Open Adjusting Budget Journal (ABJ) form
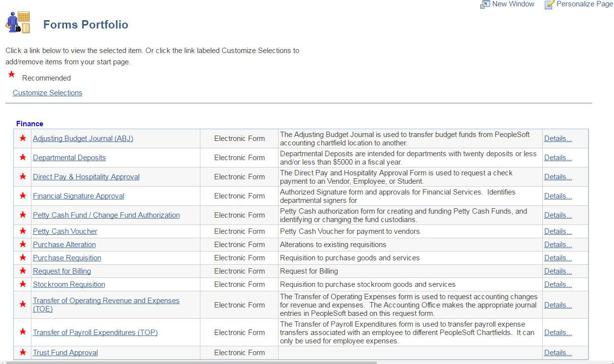 click(83, 139)
